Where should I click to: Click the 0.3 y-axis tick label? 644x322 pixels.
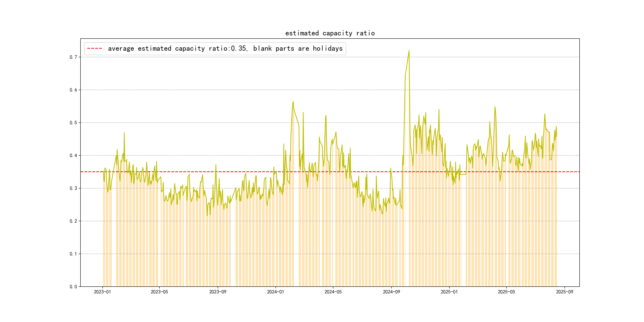click(73, 188)
